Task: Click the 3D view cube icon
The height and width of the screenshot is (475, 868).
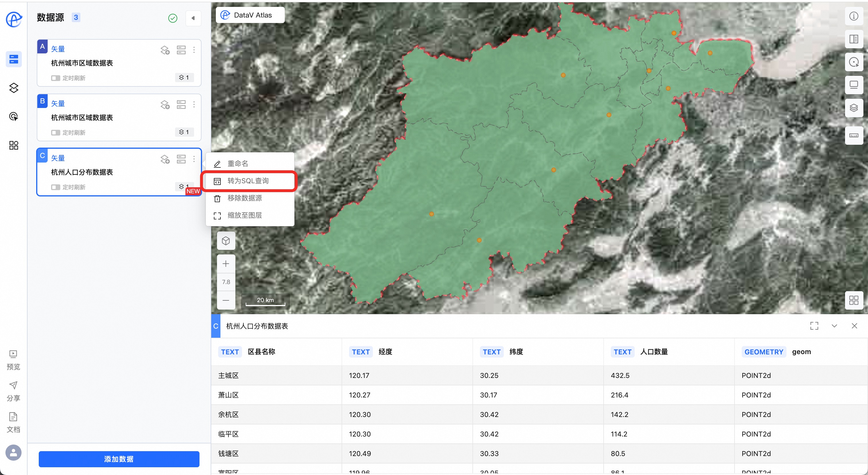Action: point(226,241)
